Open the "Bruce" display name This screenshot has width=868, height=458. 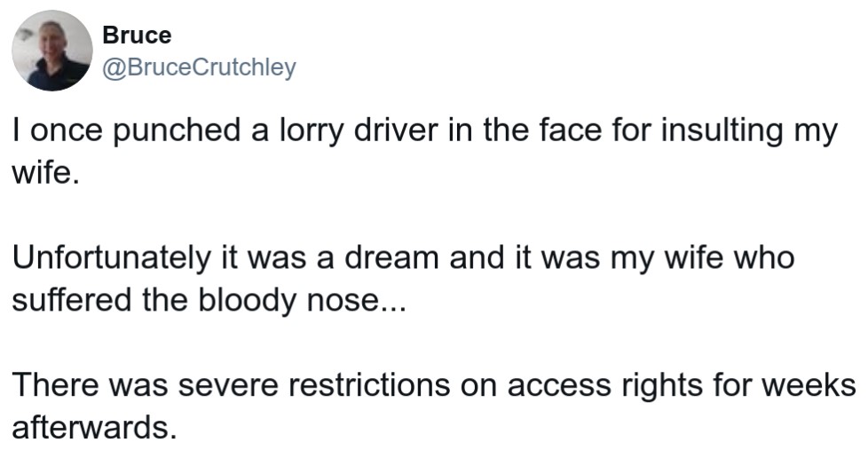tap(137, 36)
